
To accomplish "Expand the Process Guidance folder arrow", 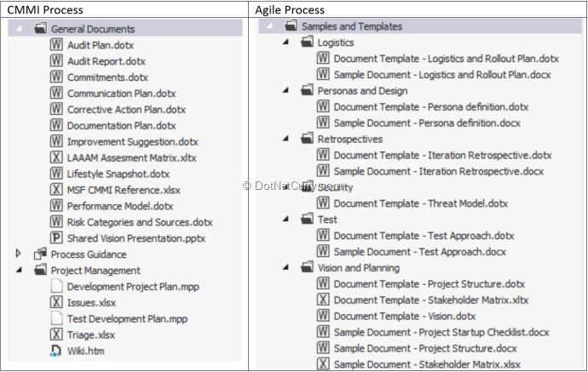I will [x=18, y=254].
